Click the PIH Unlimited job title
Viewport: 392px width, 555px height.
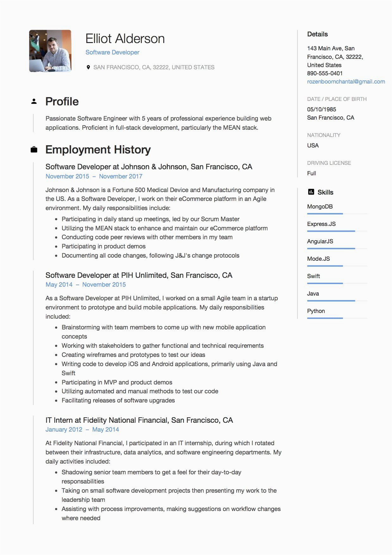pos(139,275)
